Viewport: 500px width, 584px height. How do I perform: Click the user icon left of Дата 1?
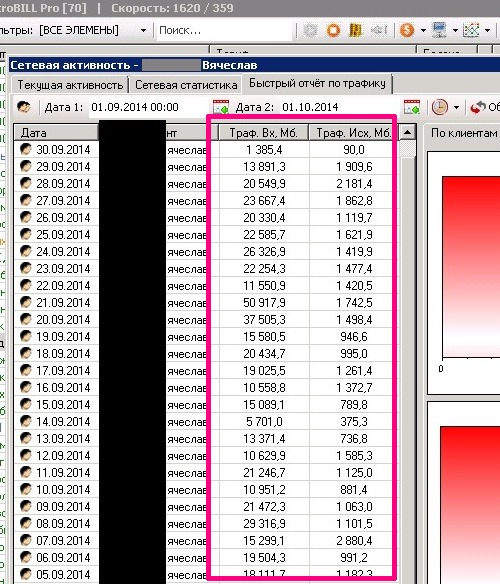[x=24, y=107]
